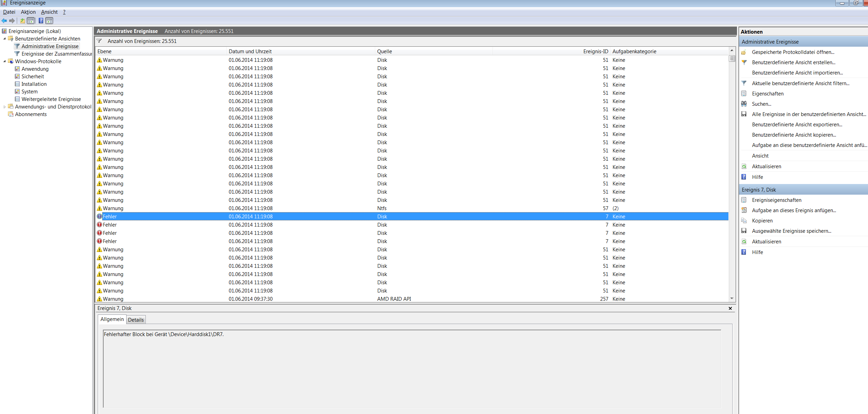Toggle the Actions pane toolbar button
868x414 pixels.
[49, 21]
